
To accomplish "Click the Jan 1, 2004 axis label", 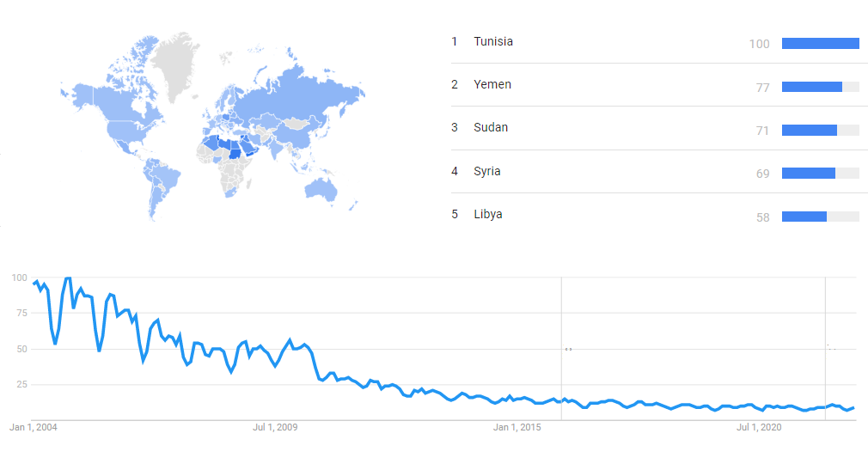I will click(34, 427).
